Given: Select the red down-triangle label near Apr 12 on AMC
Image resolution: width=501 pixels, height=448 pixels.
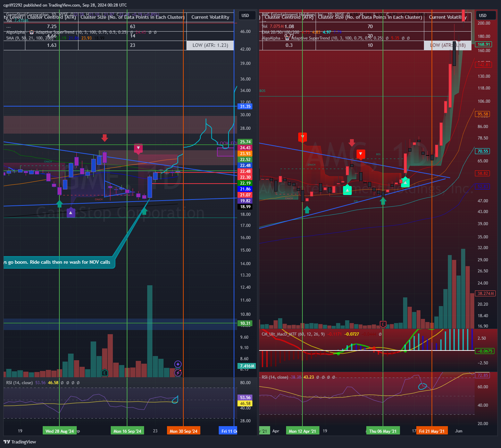Looking at the screenshot, I should (303, 137).
